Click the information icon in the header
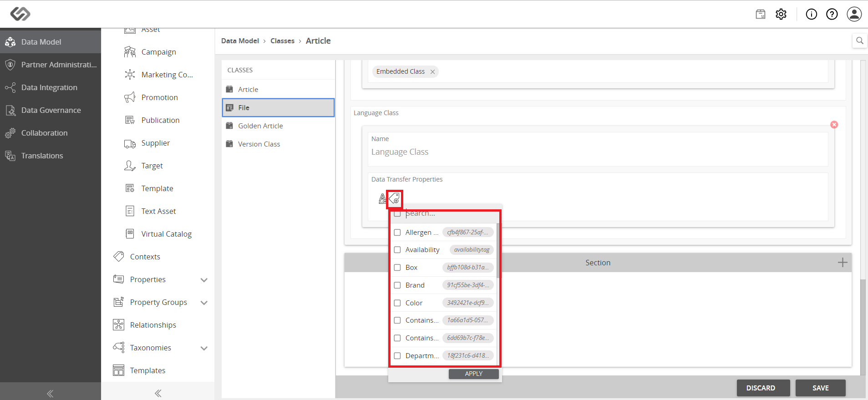868x400 pixels. 812,14
